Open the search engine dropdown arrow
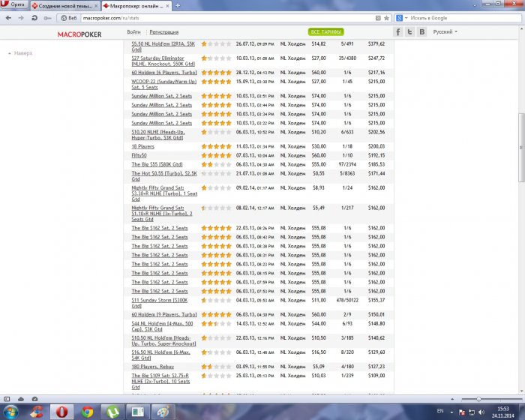 (406, 18)
